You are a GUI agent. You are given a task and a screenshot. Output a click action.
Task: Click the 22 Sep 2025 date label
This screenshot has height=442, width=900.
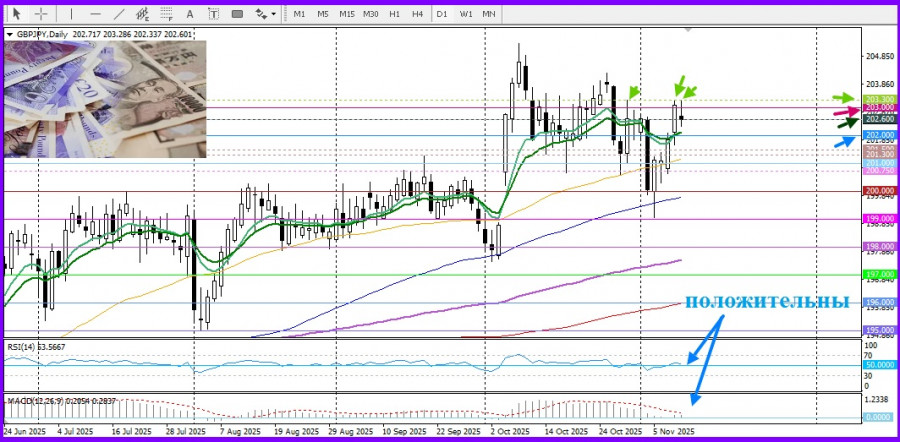tap(458, 431)
